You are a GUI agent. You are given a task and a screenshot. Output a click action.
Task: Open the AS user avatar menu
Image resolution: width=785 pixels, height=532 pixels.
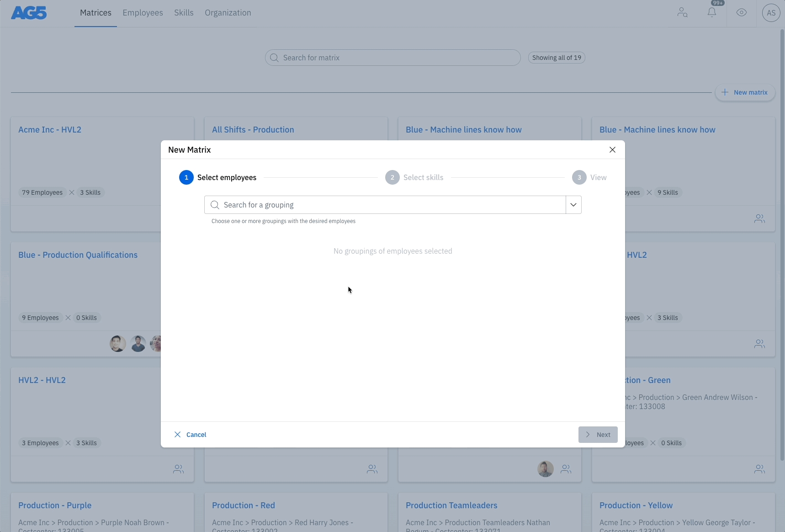click(x=771, y=13)
